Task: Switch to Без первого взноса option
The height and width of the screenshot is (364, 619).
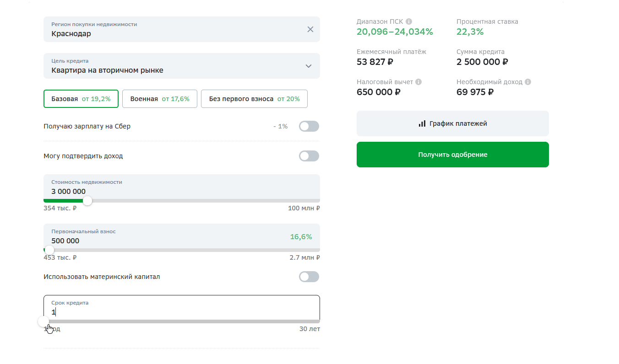Action: click(254, 99)
